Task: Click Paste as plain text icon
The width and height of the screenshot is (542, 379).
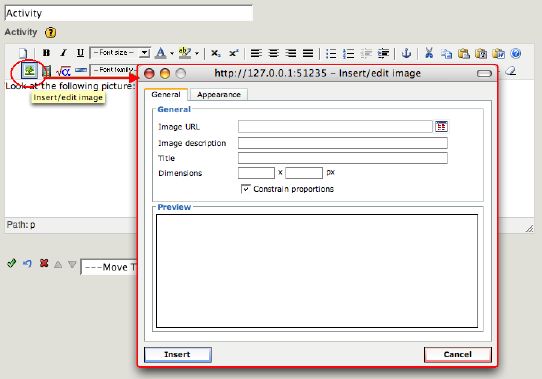Action: click(481, 54)
